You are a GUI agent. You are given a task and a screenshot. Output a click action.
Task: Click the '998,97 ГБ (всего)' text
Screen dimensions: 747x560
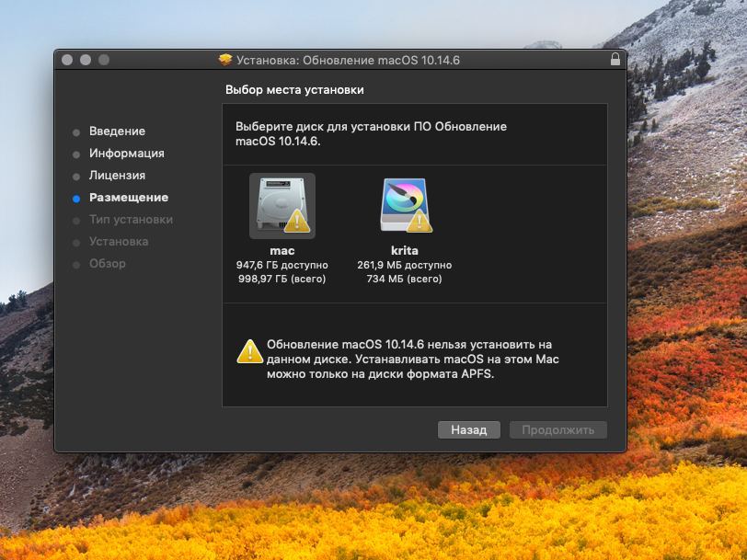(282, 279)
